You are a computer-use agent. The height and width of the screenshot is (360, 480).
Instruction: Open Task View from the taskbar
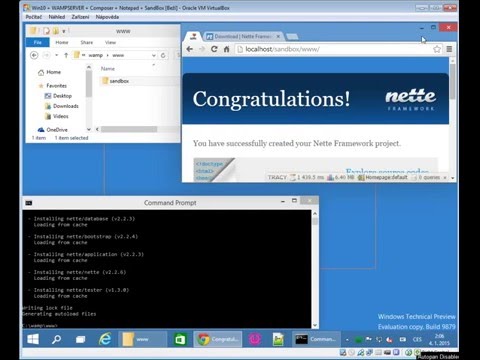[x=80, y=339]
